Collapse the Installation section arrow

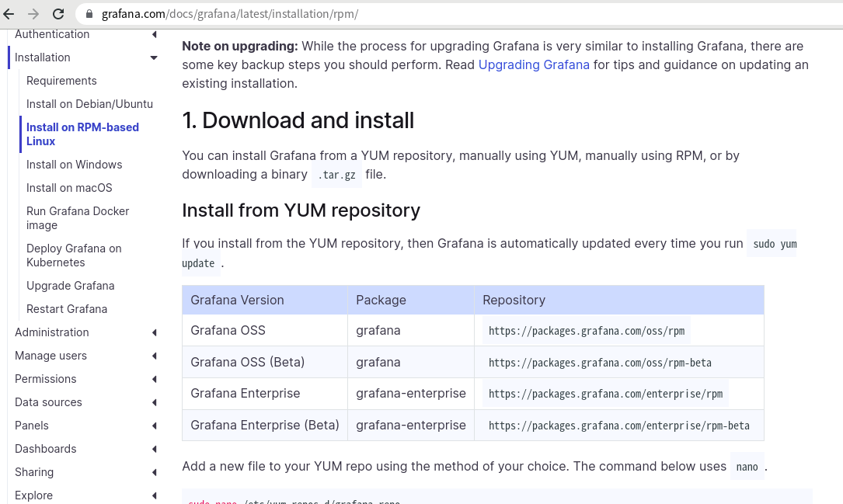click(154, 57)
